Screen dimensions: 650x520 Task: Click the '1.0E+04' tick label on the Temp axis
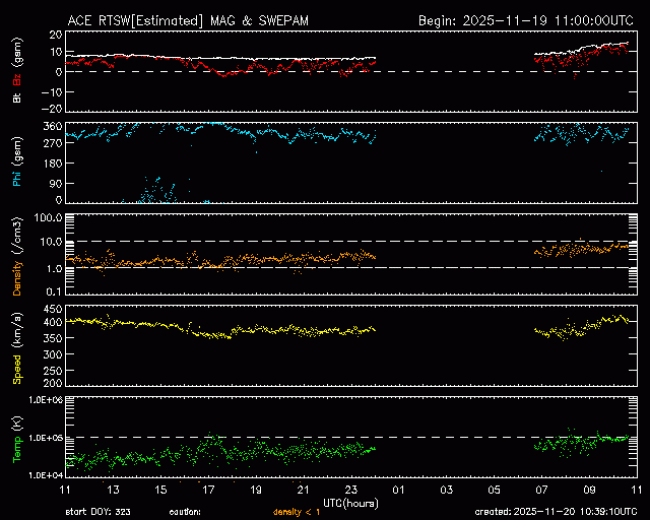[46, 475]
